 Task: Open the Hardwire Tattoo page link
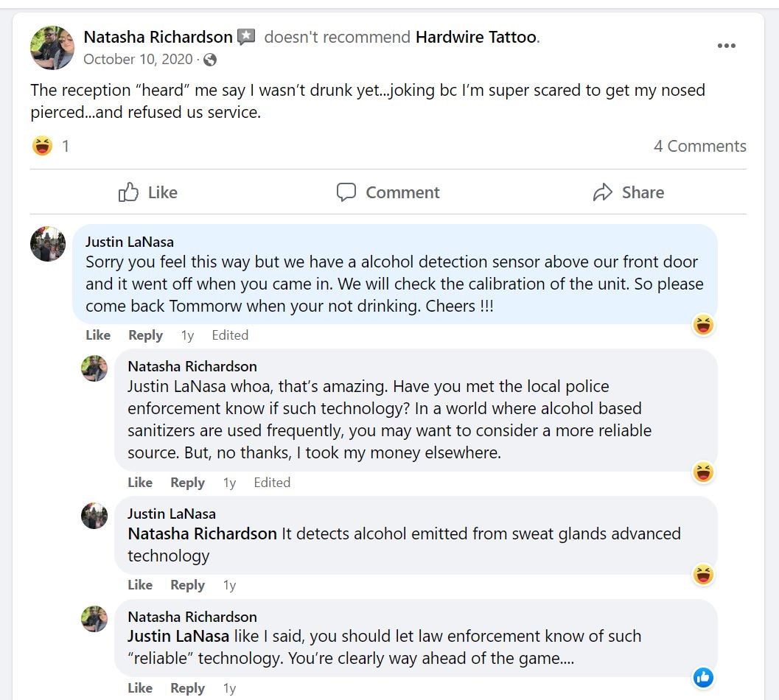[475, 37]
